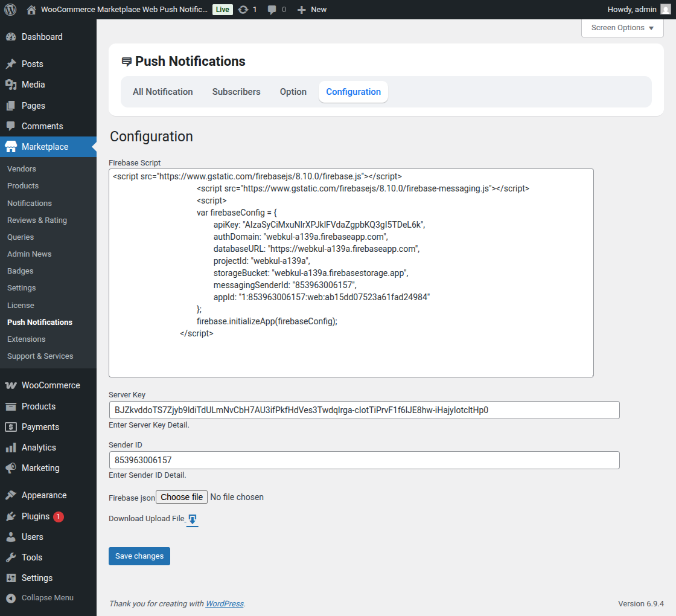Click the Plugins plug icon

click(x=11, y=516)
